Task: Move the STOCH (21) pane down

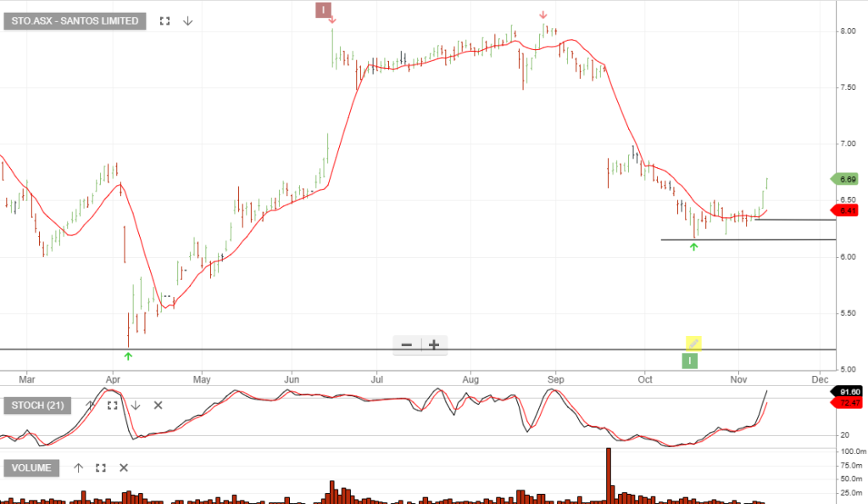Action: 135,406
